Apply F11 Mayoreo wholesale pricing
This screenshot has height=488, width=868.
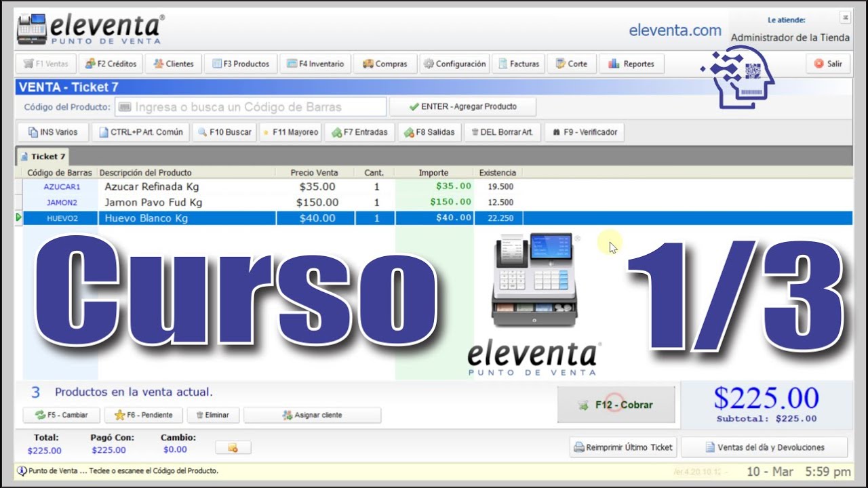[x=290, y=132]
